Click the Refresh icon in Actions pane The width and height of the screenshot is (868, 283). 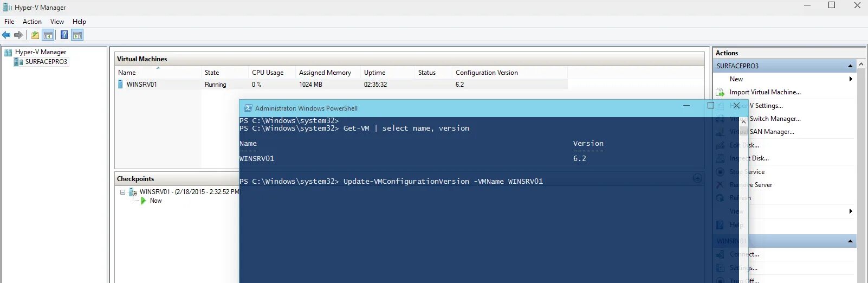pyautogui.click(x=720, y=198)
